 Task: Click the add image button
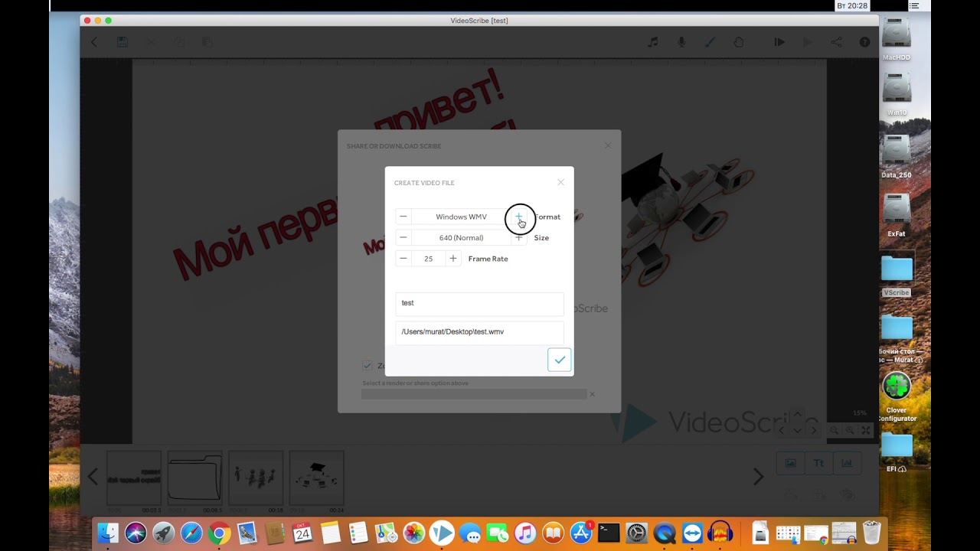pyautogui.click(x=790, y=463)
